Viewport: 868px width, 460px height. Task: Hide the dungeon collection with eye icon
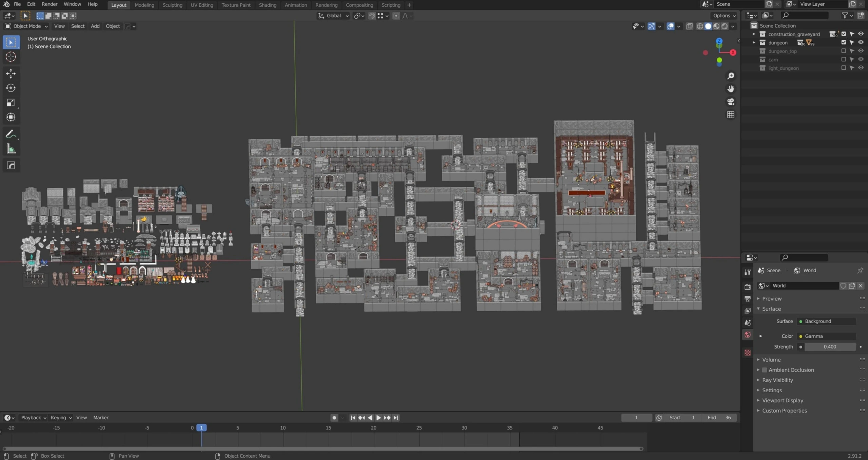(861, 42)
